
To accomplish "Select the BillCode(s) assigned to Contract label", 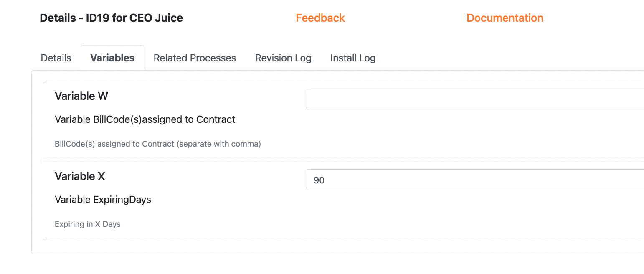I will 145,119.
